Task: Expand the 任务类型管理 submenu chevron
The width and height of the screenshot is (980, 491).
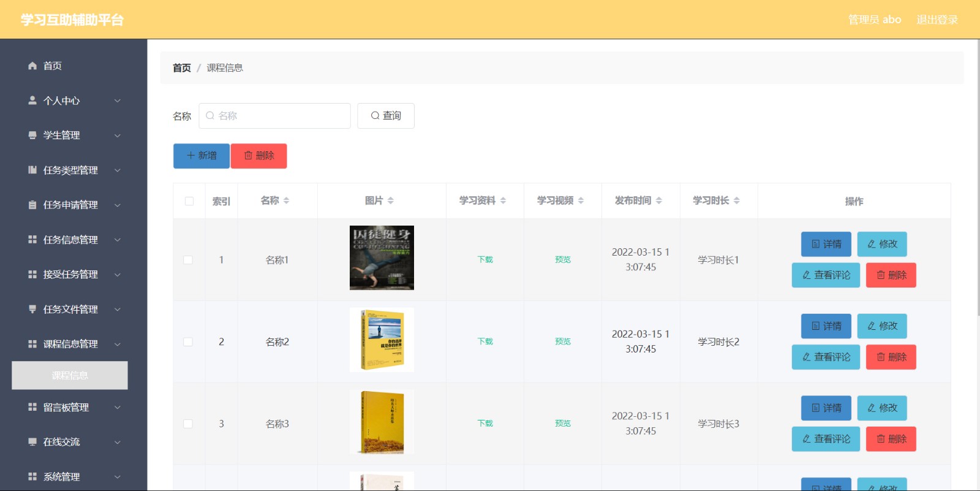Action: coord(118,170)
